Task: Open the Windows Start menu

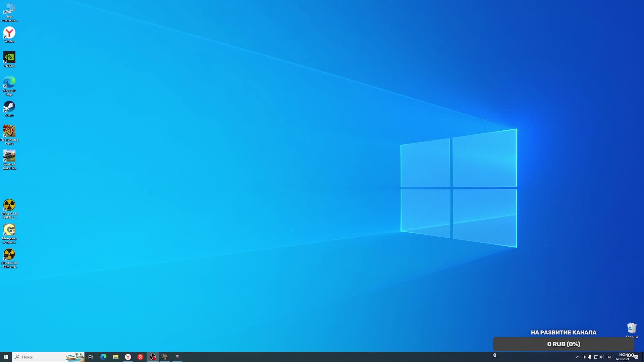Action: [6, 357]
